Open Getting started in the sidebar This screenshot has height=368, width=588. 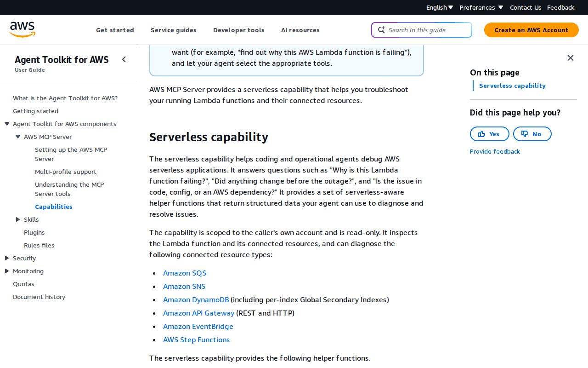(35, 111)
